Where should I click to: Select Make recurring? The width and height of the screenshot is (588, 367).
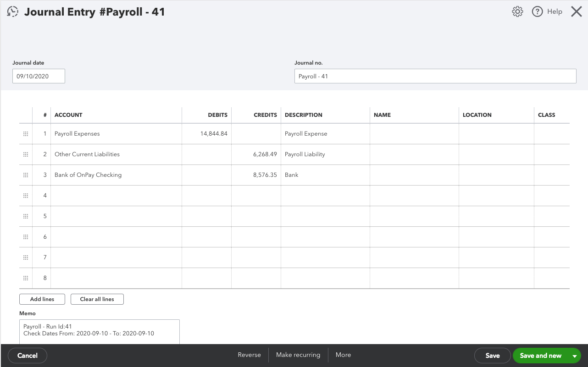298,355
